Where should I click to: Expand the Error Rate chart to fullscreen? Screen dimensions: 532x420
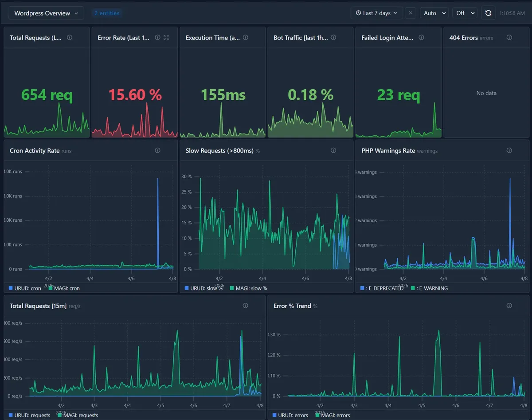(x=166, y=38)
